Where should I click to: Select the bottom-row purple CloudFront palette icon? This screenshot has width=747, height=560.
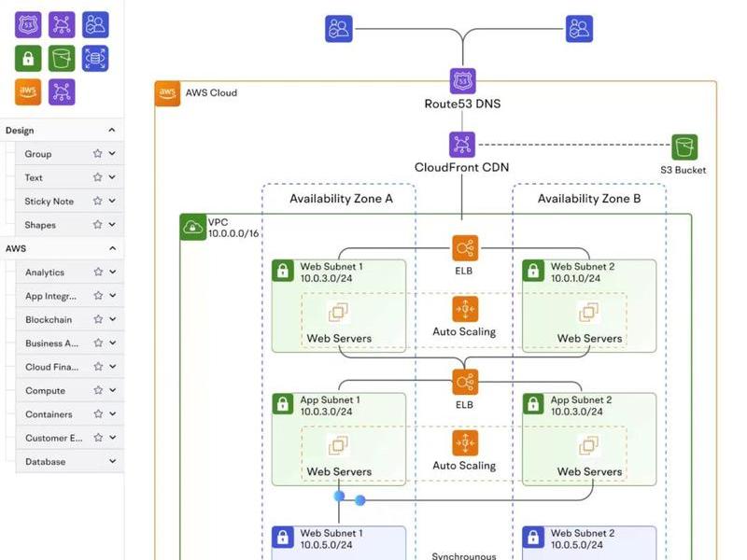tap(62, 91)
